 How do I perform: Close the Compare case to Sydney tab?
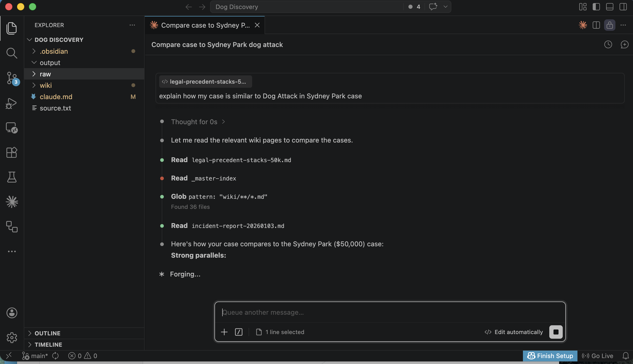(257, 25)
